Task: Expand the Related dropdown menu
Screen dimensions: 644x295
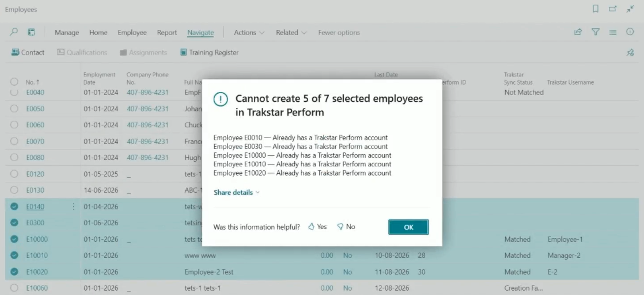Action: click(291, 32)
